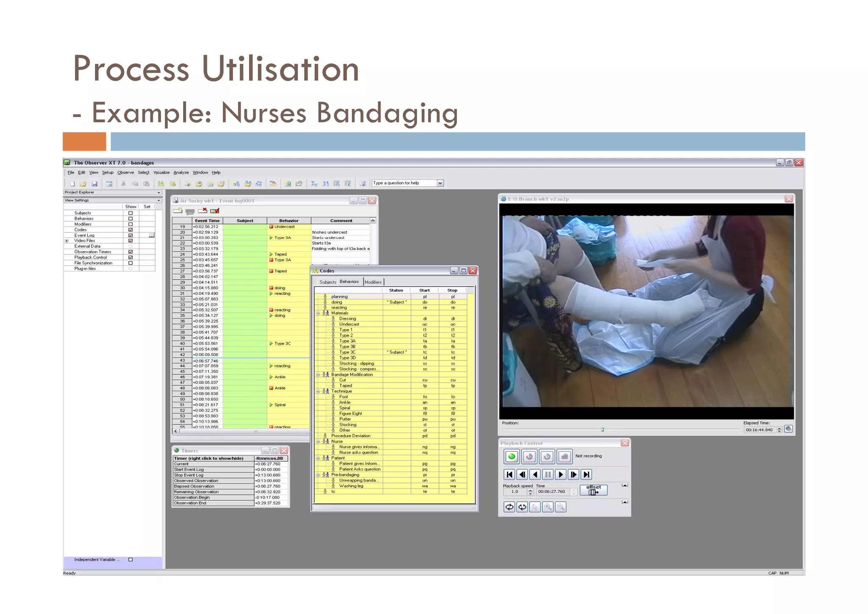
Task: Uncheck Show checkbox for Event Log
Action: pyautogui.click(x=131, y=235)
